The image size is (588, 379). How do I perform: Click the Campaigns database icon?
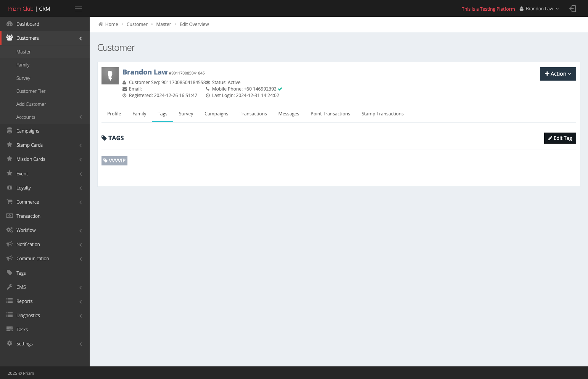click(10, 131)
